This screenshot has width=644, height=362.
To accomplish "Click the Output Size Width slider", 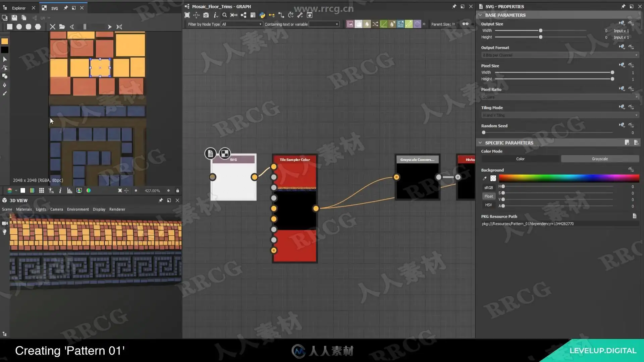I will click(x=541, y=31).
